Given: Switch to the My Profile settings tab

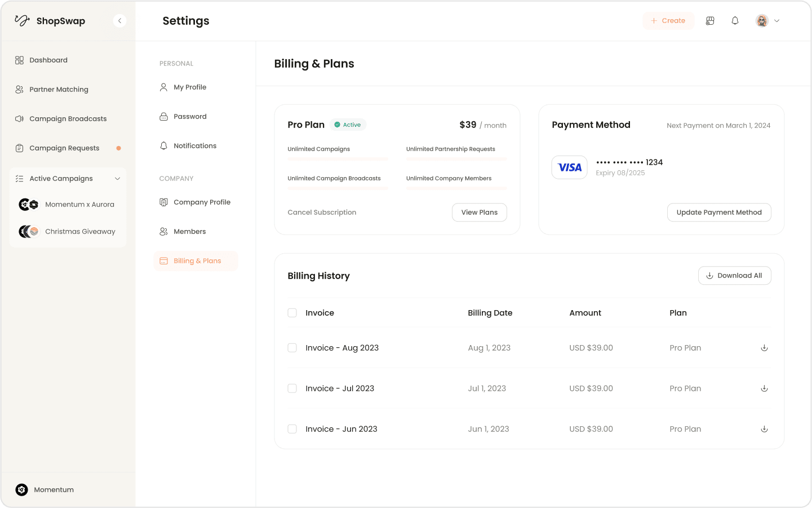Looking at the screenshot, I should tap(190, 87).
